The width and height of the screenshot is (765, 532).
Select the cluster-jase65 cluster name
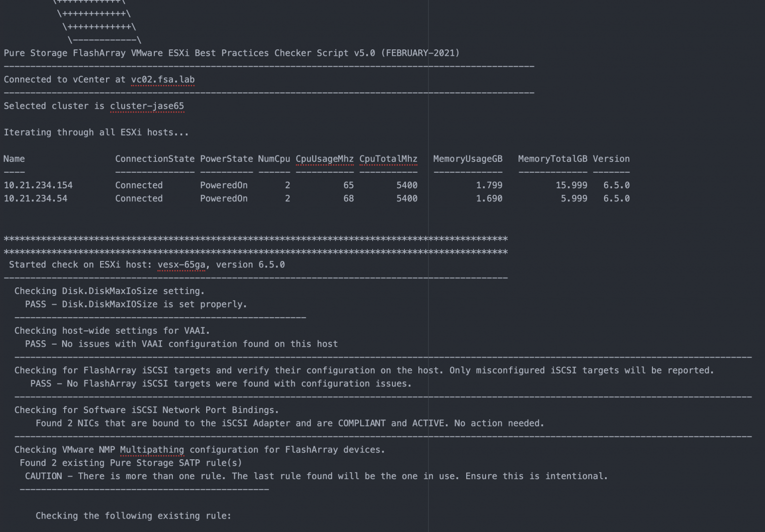point(147,106)
